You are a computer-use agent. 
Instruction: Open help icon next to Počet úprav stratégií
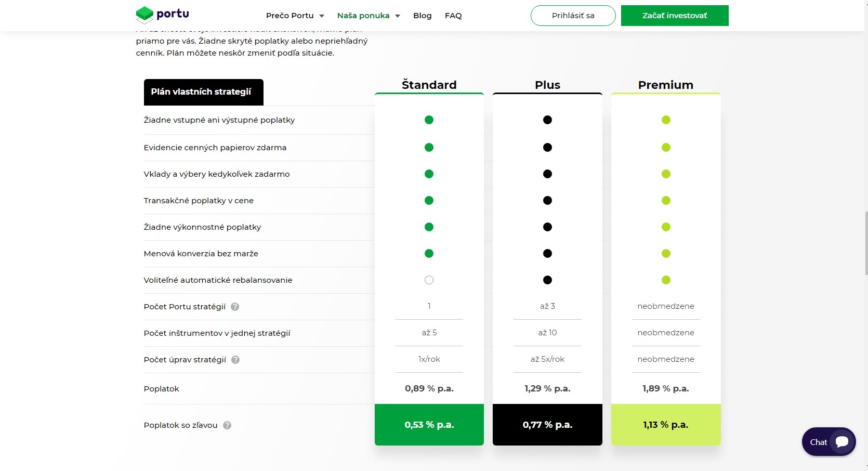235,360
